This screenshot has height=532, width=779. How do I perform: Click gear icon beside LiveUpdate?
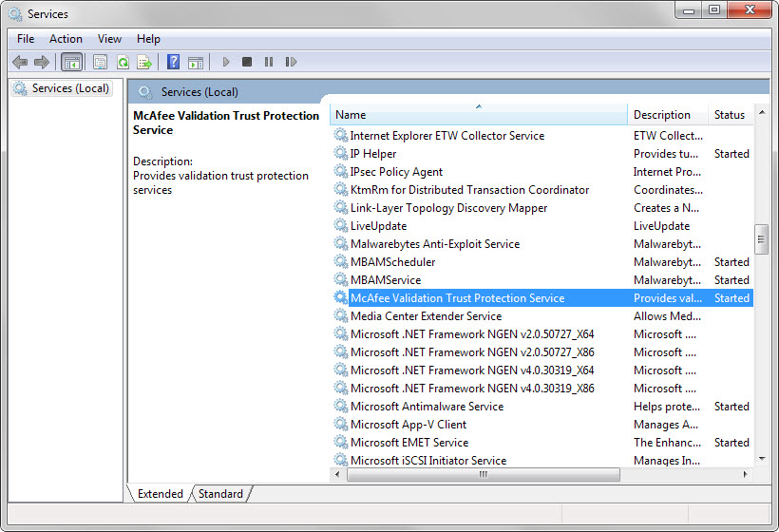coord(341,225)
